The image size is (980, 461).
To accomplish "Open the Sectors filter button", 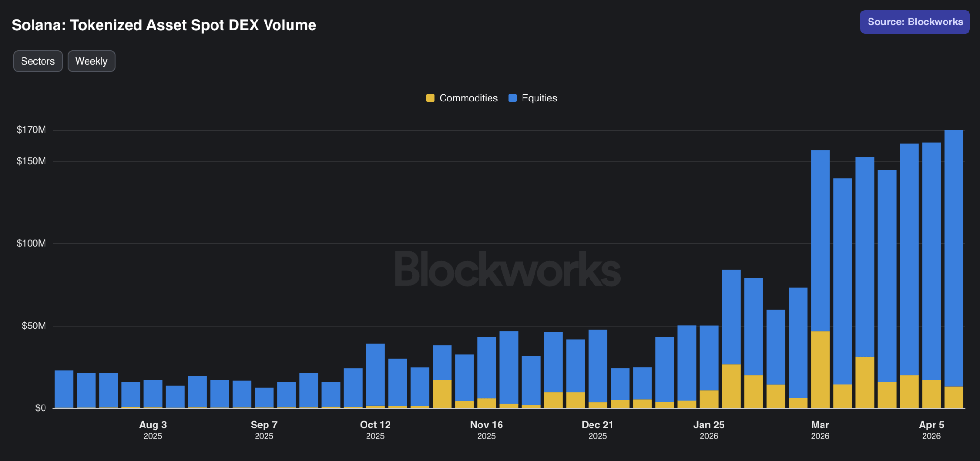I will click(x=38, y=61).
